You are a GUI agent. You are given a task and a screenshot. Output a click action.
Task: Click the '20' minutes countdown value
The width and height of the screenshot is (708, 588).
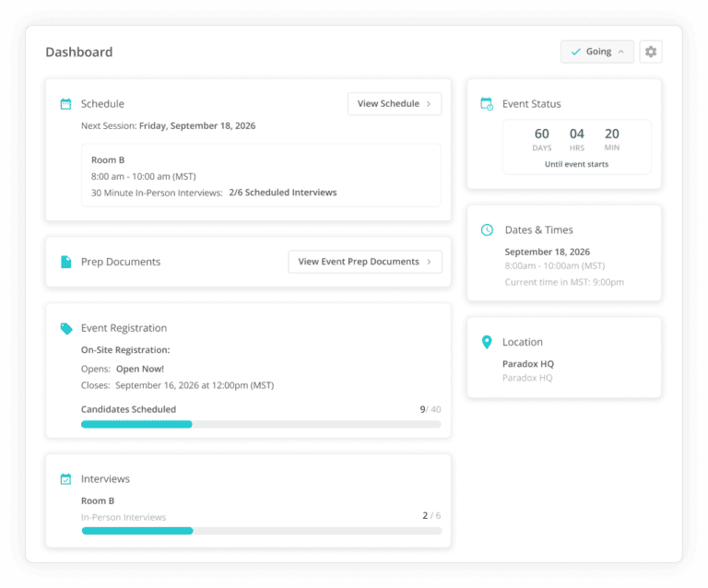[x=612, y=134]
